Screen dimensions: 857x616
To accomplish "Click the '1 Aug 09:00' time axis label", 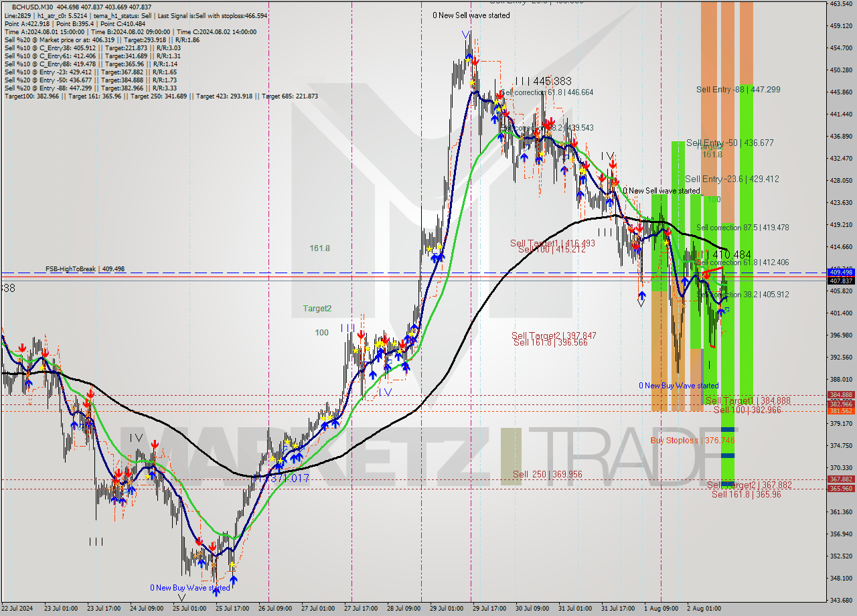I will 661,609.
